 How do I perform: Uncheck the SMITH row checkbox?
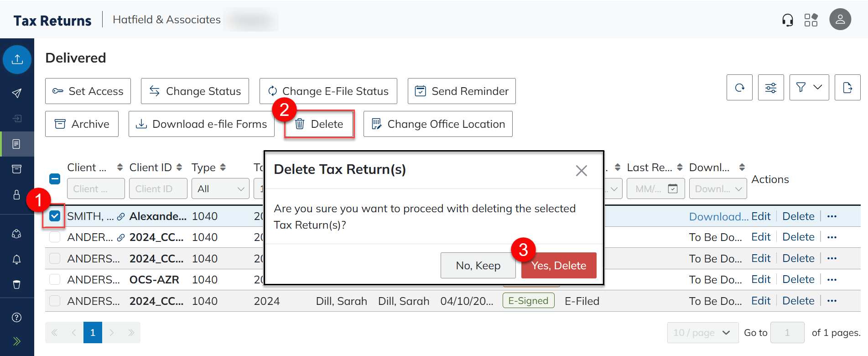click(x=55, y=216)
